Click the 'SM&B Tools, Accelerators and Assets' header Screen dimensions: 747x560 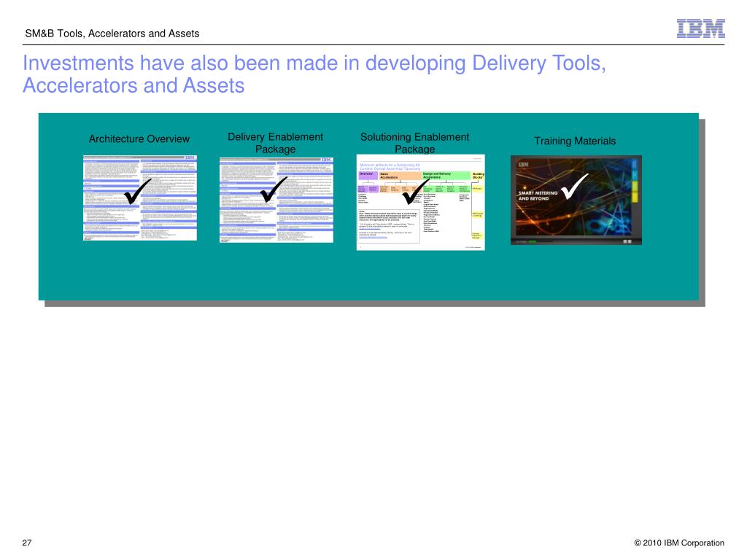112,34
